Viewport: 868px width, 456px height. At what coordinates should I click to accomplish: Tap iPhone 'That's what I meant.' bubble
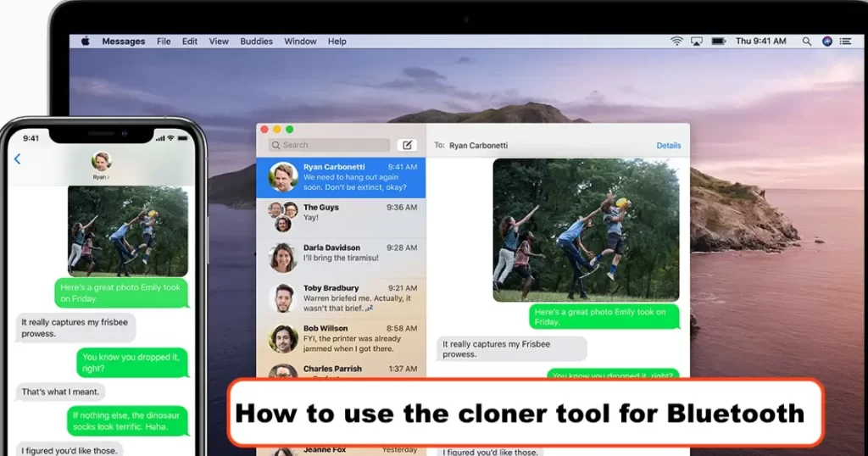[60, 392]
